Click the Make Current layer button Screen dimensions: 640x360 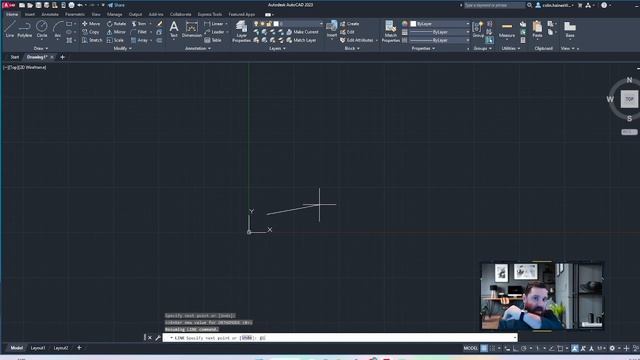(x=302, y=32)
